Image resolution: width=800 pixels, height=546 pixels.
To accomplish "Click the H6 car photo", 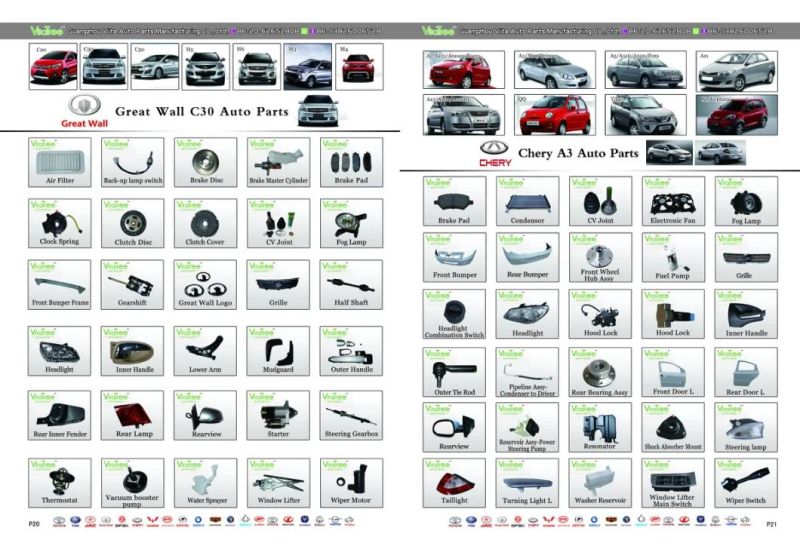I will click(257, 67).
